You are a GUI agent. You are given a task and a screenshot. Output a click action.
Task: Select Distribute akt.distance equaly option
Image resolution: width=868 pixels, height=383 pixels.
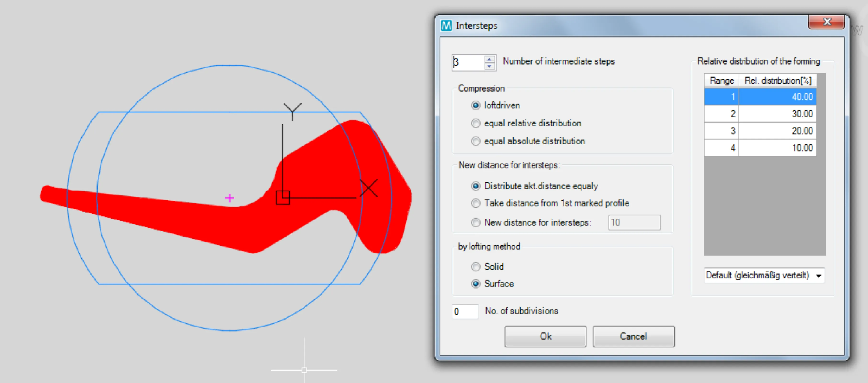pos(475,186)
